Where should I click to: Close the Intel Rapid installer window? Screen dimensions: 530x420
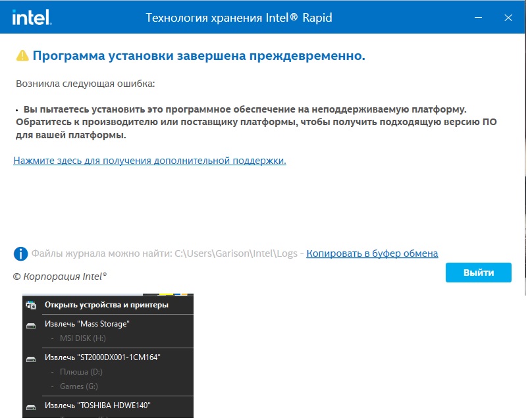tap(508, 18)
